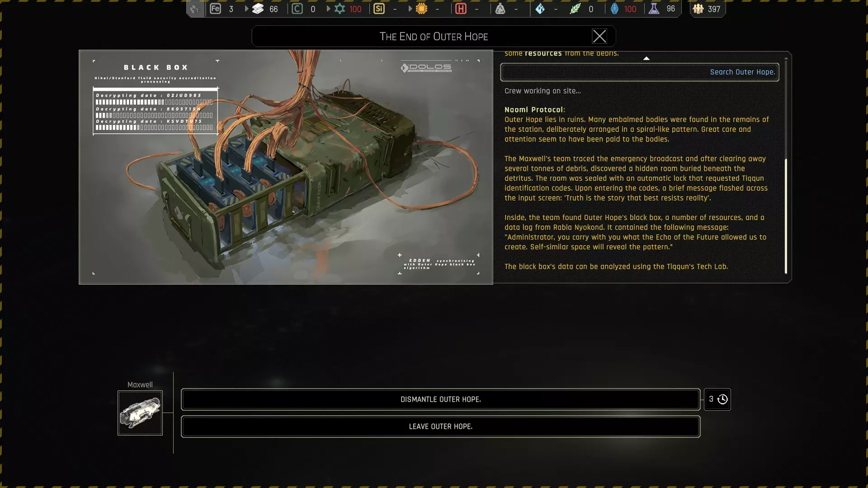Click the blue ice crystal resource icon
Screen dimensions: 868x488
pos(540,9)
